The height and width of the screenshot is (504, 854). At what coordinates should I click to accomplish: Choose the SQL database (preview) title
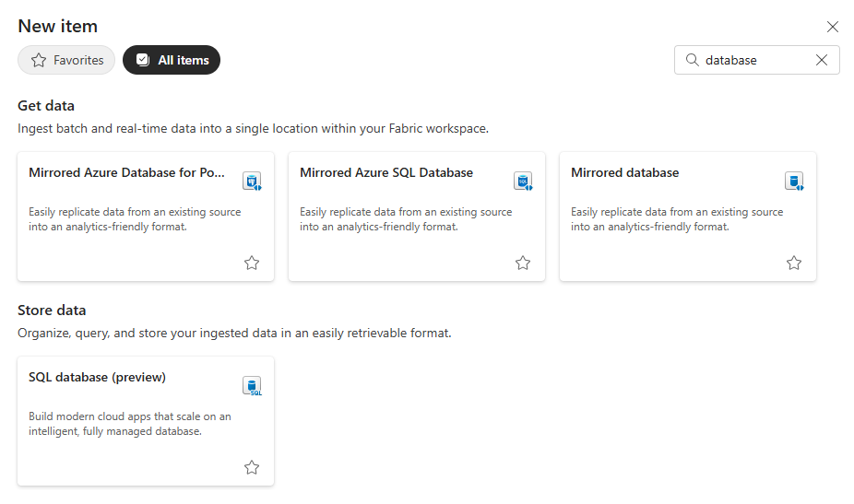98,377
